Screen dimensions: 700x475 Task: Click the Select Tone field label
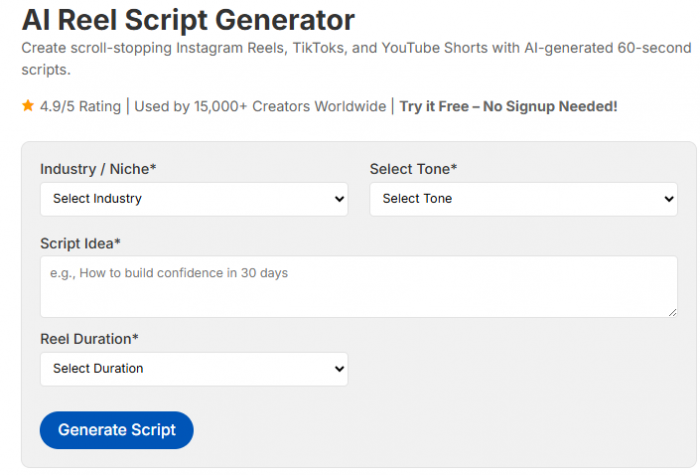(413, 169)
